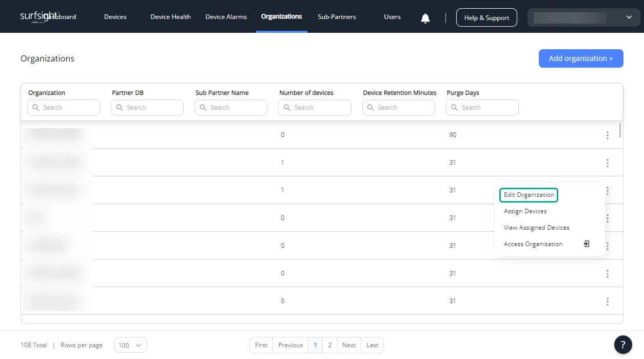Viewport: 644px width, 359px height.
Task: Go to Next page
Action: [x=349, y=345]
